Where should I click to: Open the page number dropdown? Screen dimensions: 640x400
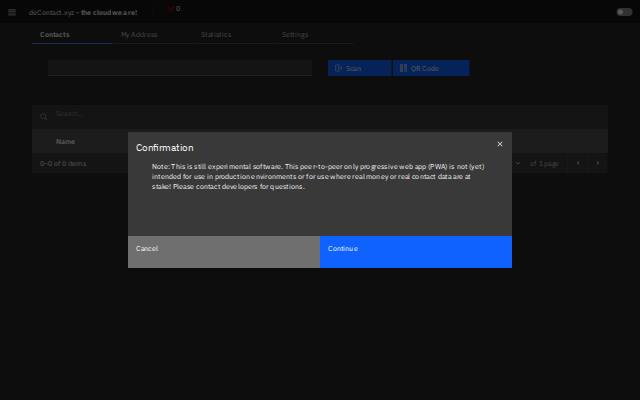517,163
